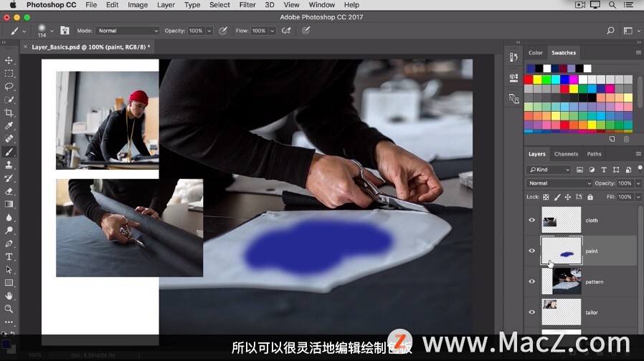Open the History panel icon
Screen dimensions: 644x361
pyautogui.click(x=513, y=57)
